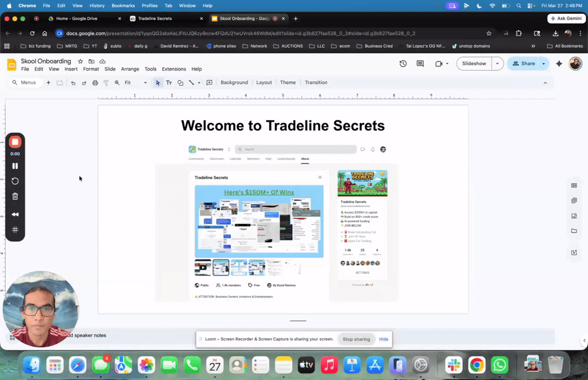
Task: Click the Background button
Action: point(234,83)
